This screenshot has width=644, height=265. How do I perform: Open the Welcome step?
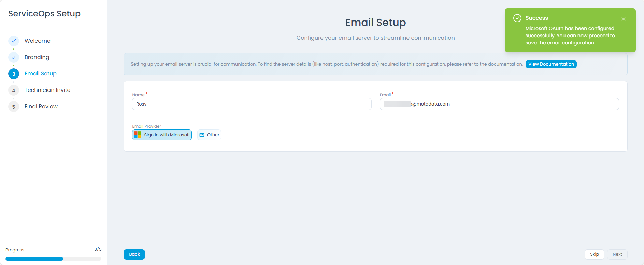point(38,41)
